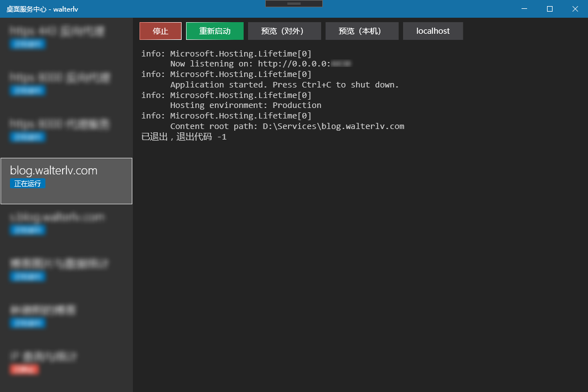Select blog.walterlv.com in the service list

tap(66, 181)
